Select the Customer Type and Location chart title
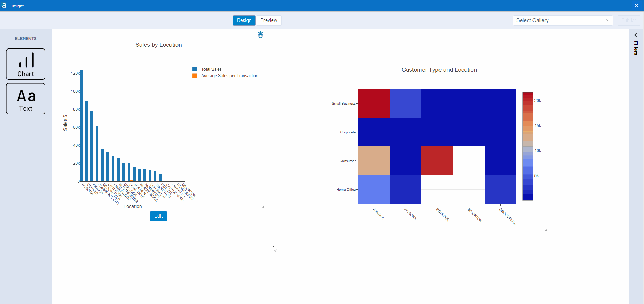The width and height of the screenshot is (644, 304). (x=439, y=70)
